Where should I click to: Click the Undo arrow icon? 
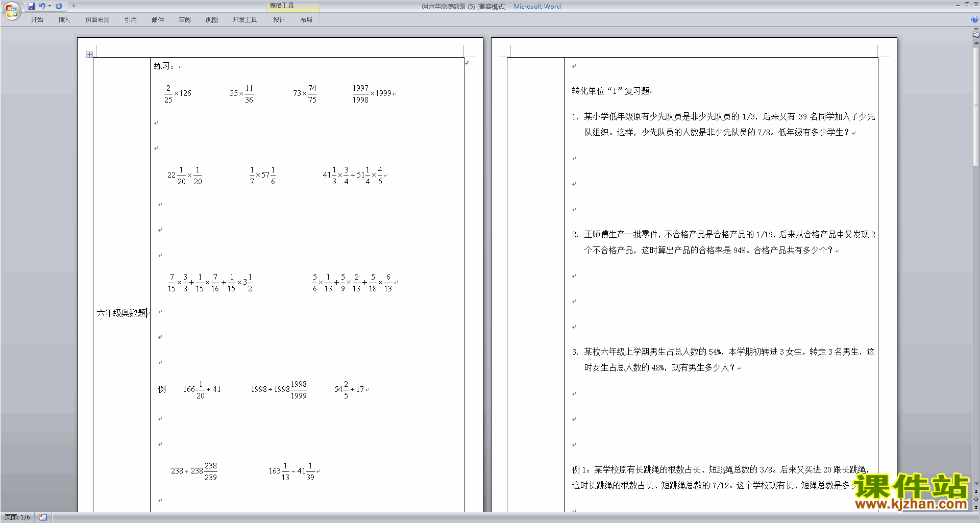pos(42,6)
